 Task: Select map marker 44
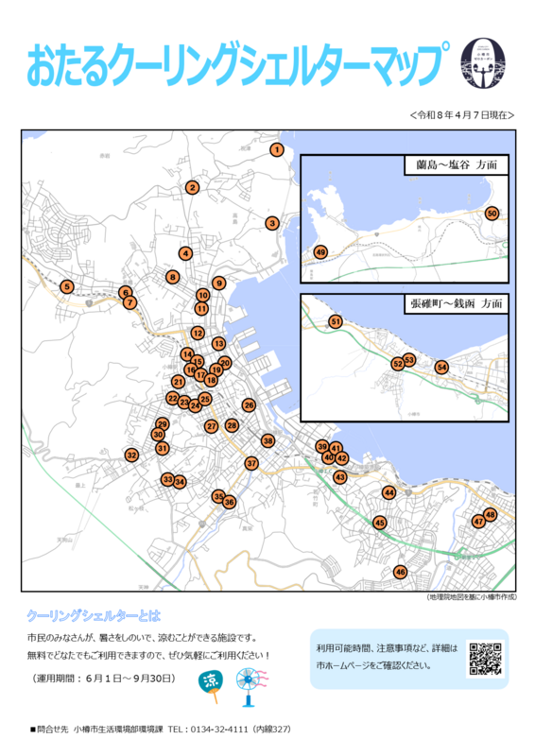click(x=388, y=492)
